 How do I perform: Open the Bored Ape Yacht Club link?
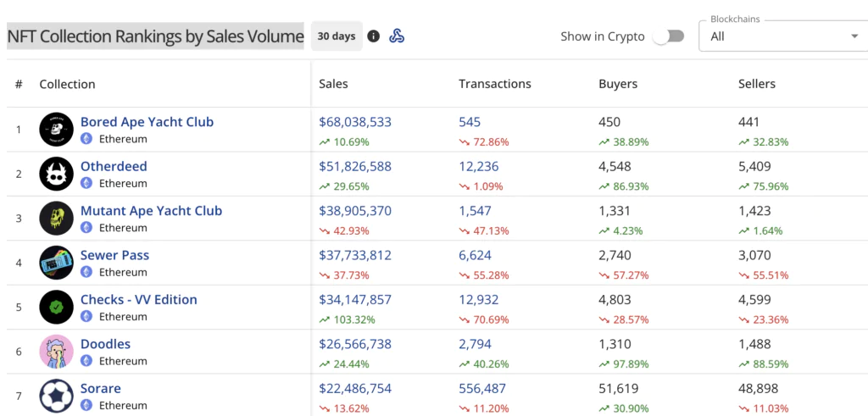point(147,122)
